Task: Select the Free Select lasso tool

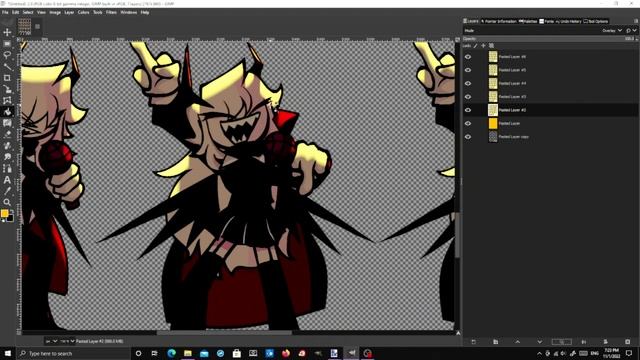Action: [x=7, y=55]
